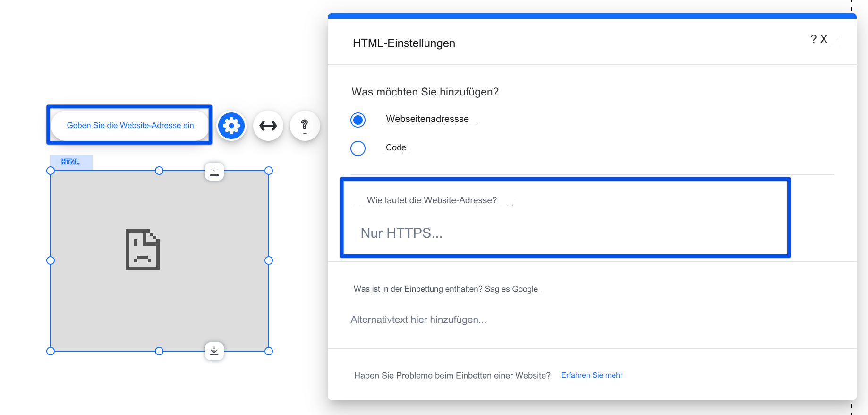The height and width of the screenshot is (415, 868).
Task: Click the 'Wie lautet die Website-Adresse?' label
Action: tap(432, 200)
